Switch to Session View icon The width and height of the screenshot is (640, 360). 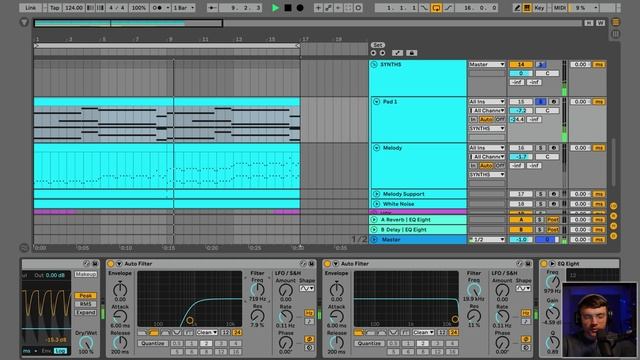click(616, 35)
